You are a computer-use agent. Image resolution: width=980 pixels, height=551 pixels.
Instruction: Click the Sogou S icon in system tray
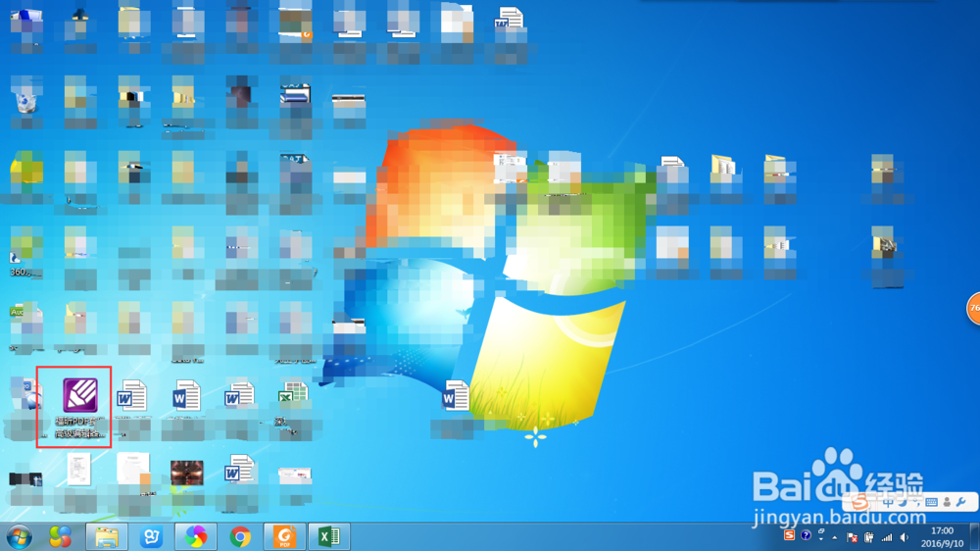coord(789,535)
